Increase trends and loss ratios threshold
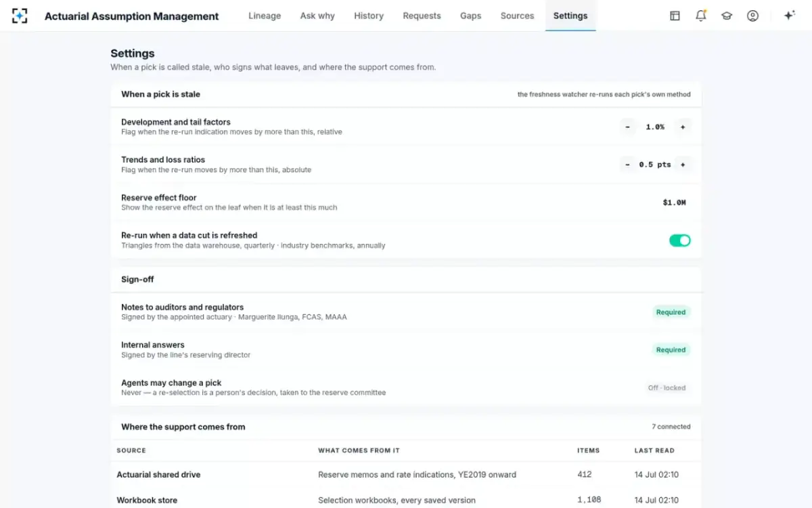This screenshot has height=508, width=812. click(683, 165)
